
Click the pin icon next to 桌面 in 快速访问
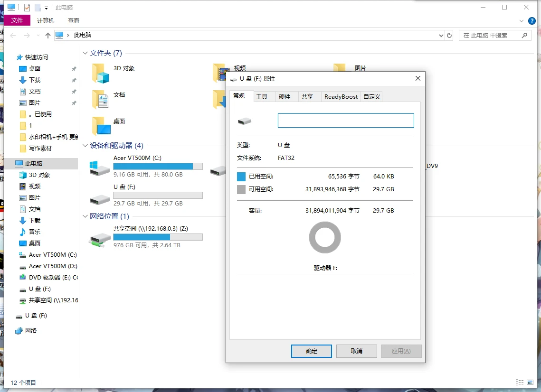coord(74,68)
